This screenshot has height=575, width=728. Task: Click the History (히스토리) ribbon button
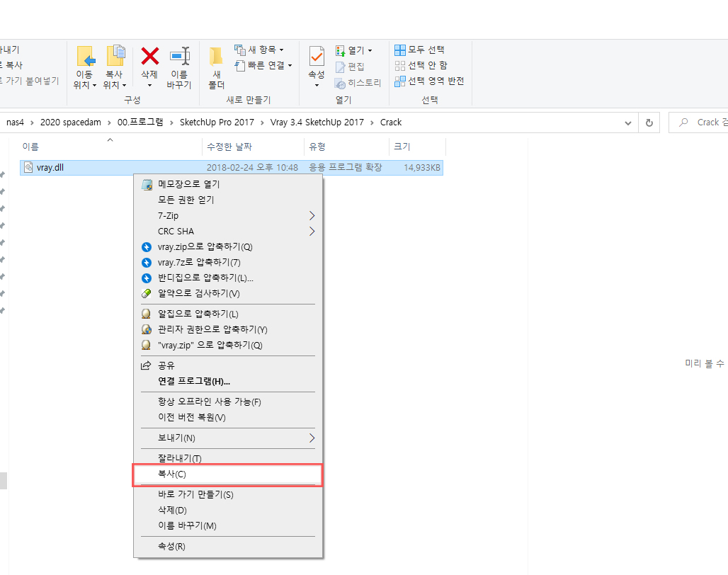(x=358, y=83)
